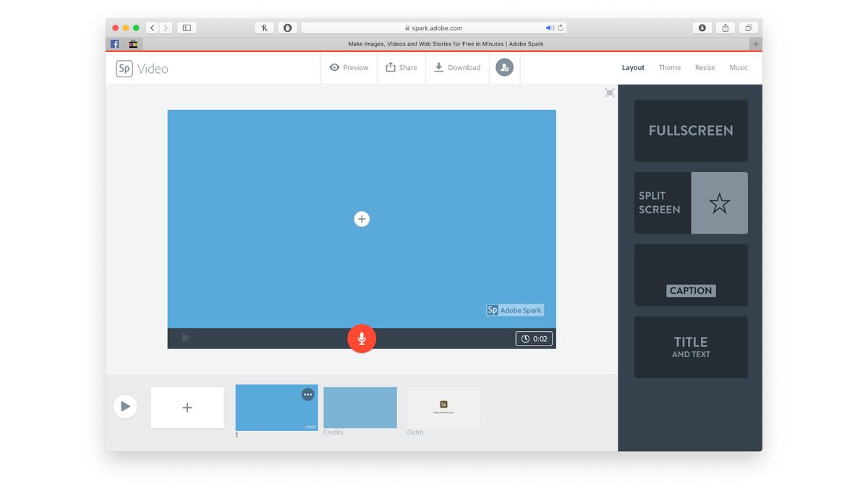Select the Credits slide thumbnail
This screenshot has width=868, height=488.
[360, 407]
